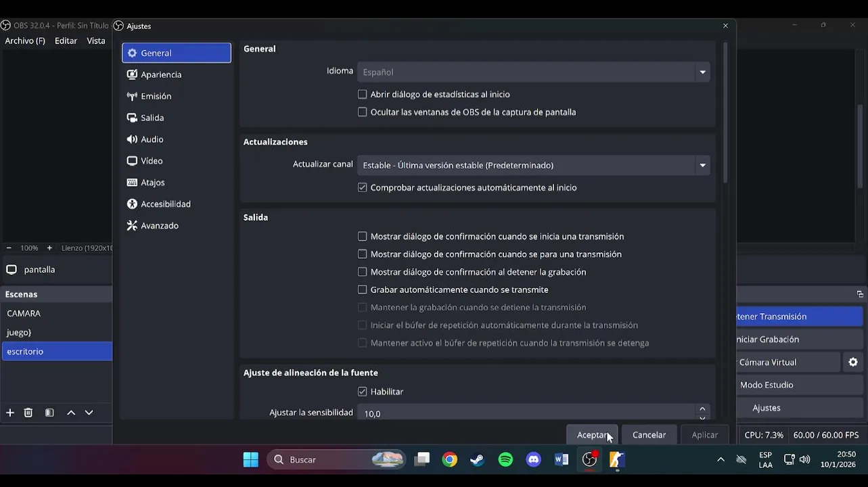Close the Ajustes dialog with X
The width and height of the screenshot is (868, 487).
click(725, 26)
